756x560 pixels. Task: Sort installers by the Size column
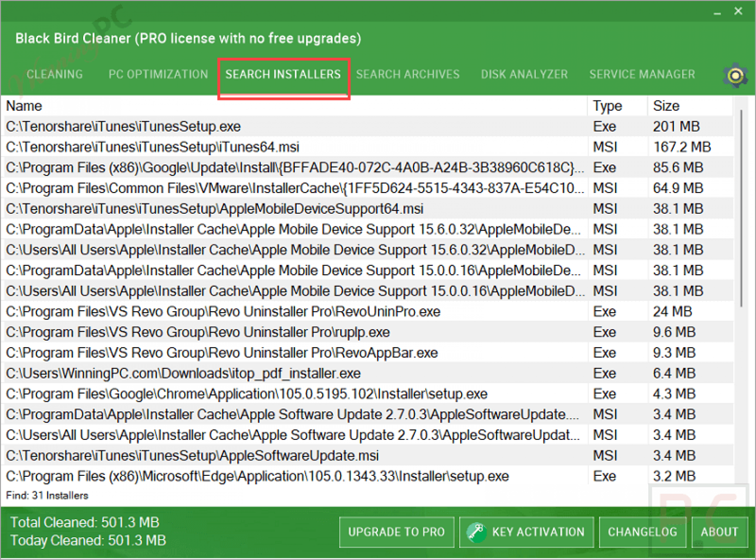(x=666, y=106)
